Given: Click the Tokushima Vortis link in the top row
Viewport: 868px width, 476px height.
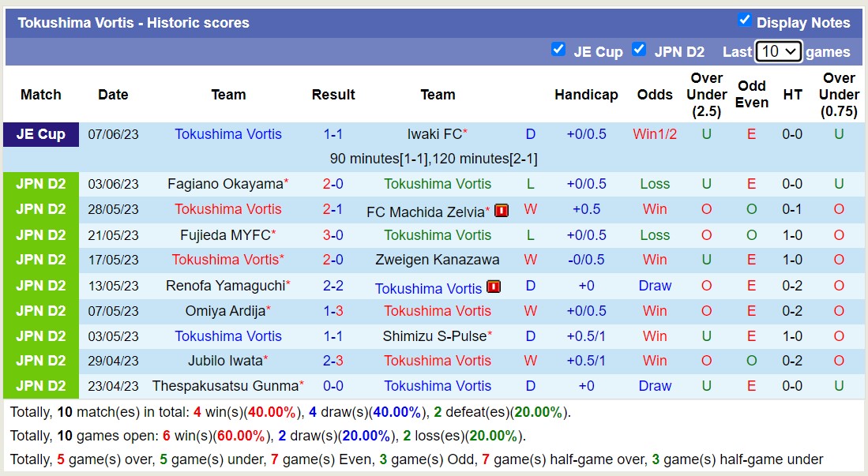Looking at the screenshot, I should coord(227,133).
